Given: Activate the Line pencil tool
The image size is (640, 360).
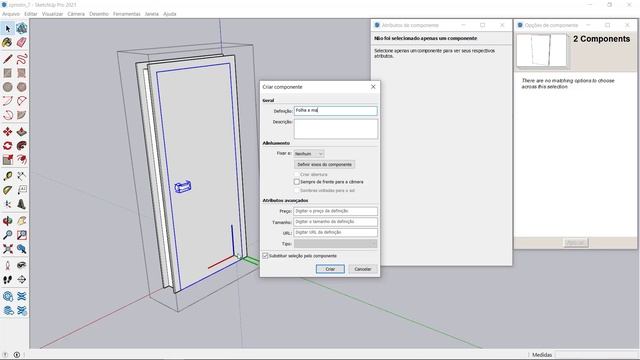Looking at the screenshot, I should tap(8, 59).
